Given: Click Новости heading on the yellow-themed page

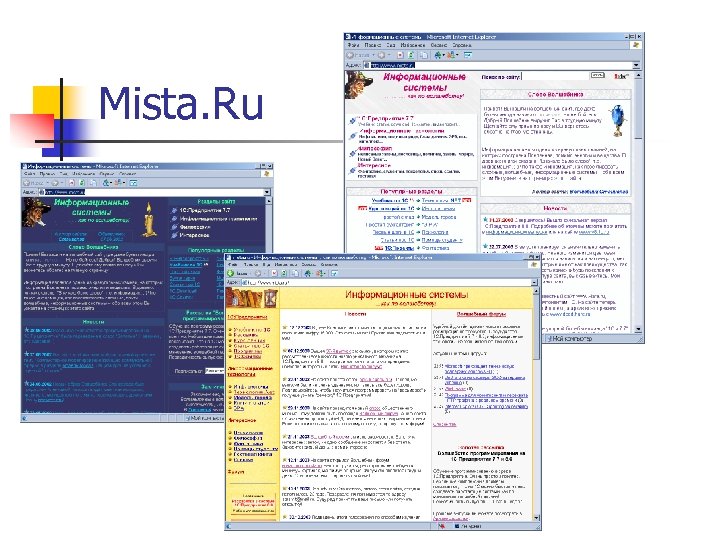Looking at the screenshot, I should pos(355,314).
